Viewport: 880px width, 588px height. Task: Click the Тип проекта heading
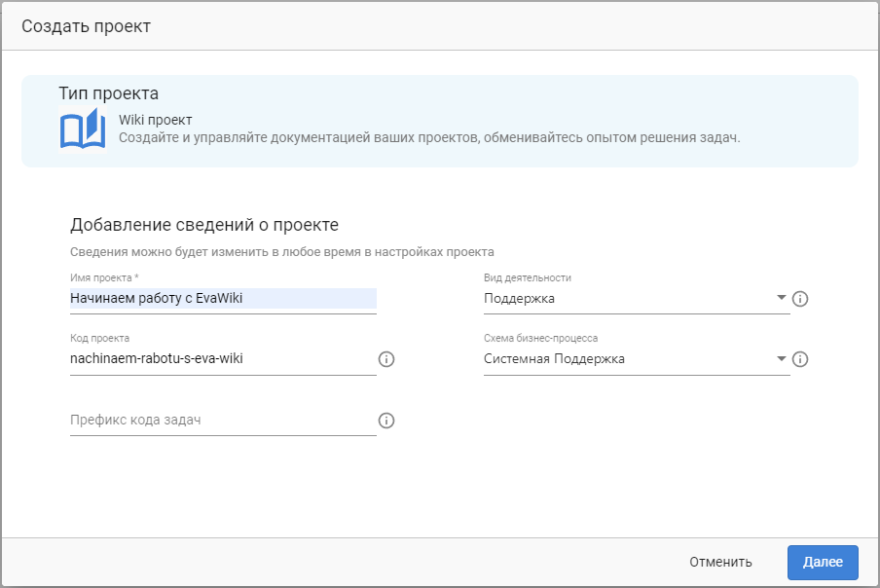[x=108, y=93]
